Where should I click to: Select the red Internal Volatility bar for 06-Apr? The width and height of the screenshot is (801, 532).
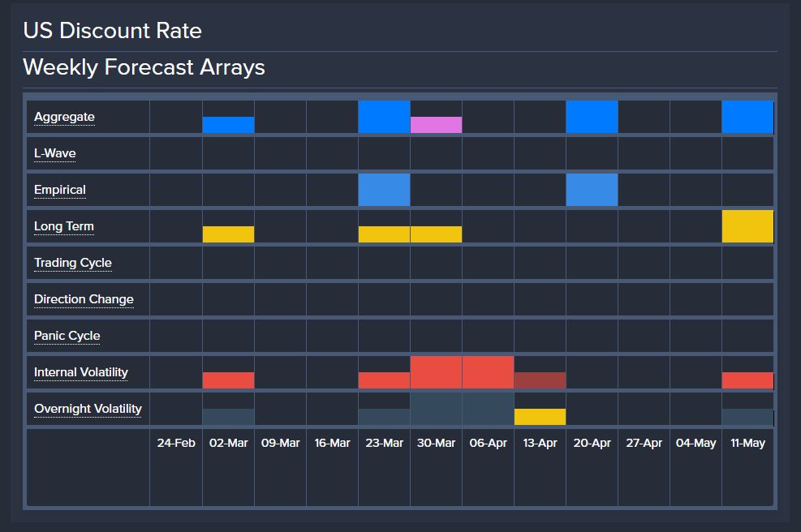coord(489,372)
